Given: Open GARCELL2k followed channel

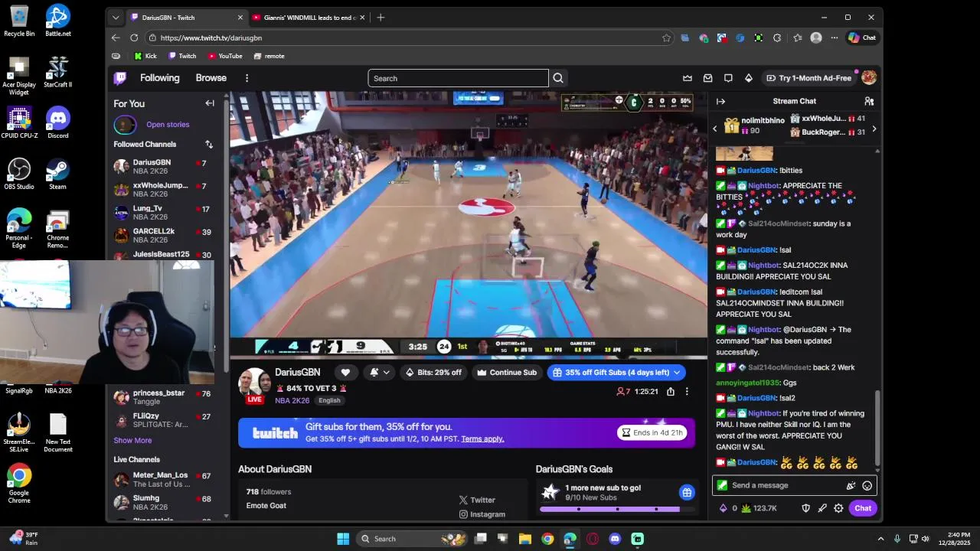Looking at the screenshot, I should (163, 235).
